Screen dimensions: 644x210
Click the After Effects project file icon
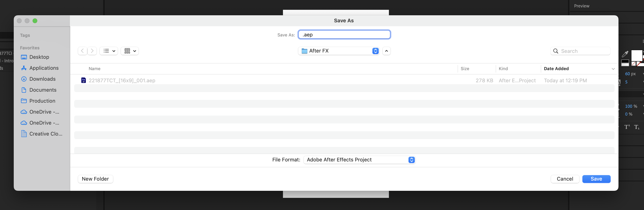[x=84, y=80]
